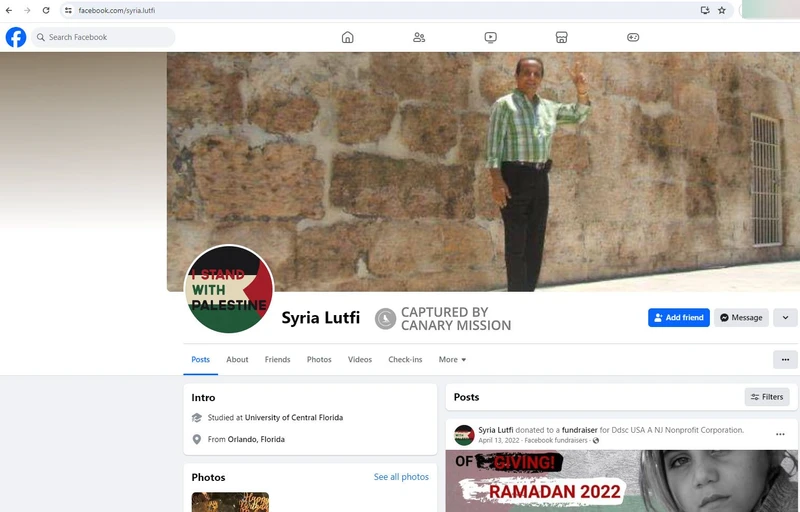Click the April 13, 2022 post timestamp

(499, 441)
